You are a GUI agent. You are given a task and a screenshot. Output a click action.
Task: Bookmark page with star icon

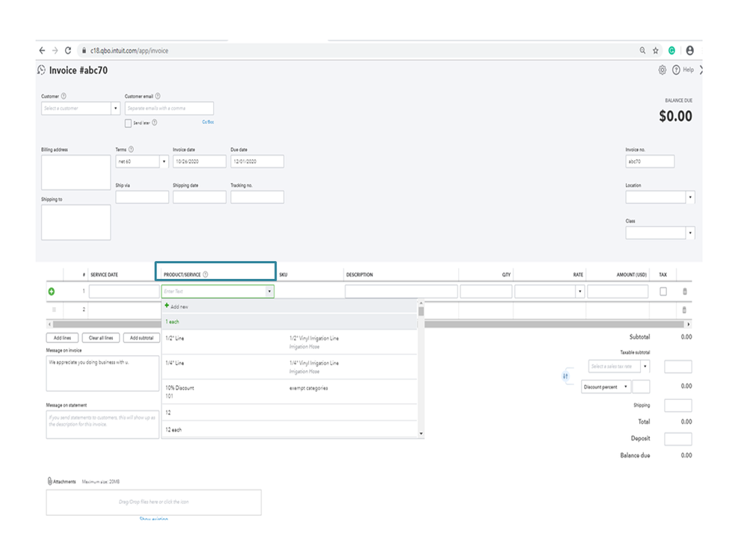click(x=656, y=51)
